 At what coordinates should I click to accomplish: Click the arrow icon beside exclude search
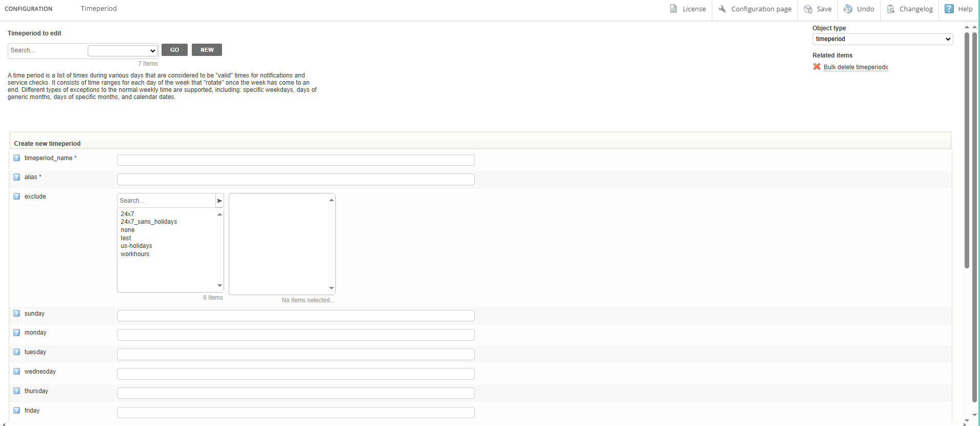(219, 201)
